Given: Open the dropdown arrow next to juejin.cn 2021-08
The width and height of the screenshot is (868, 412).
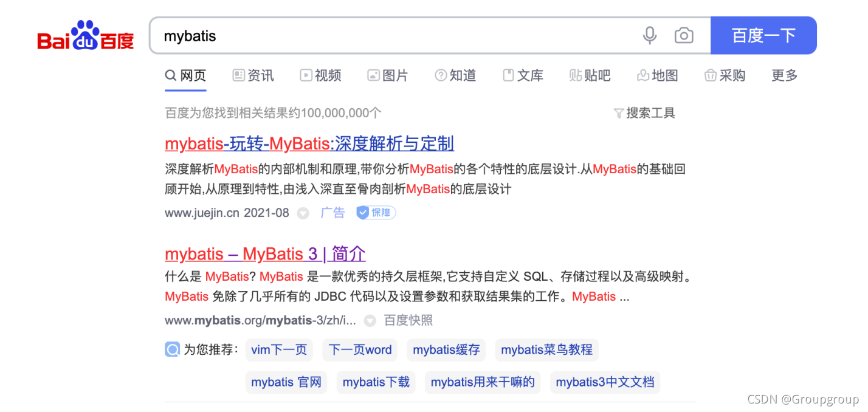Looking at the screenshot, I should [x=303, y=213].
